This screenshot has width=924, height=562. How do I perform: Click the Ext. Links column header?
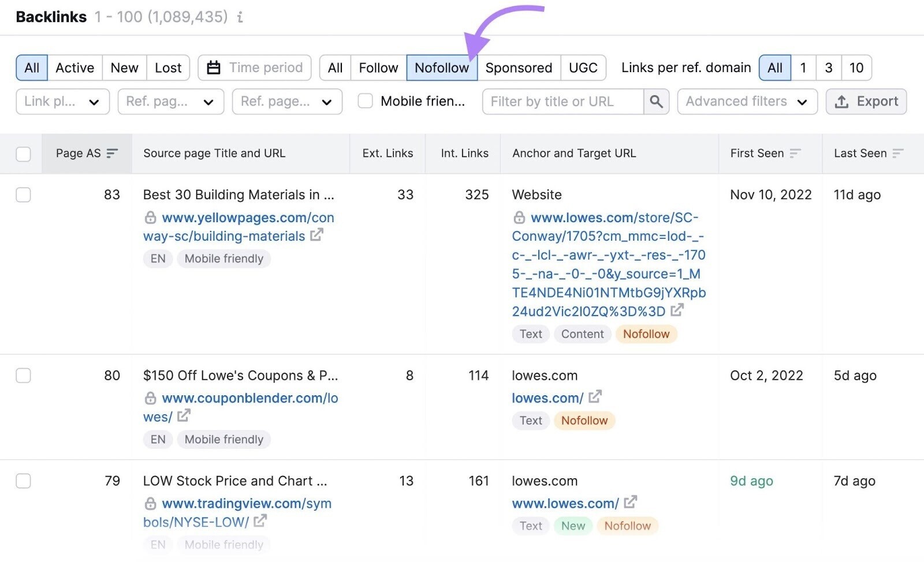click(x=388, y=153)
